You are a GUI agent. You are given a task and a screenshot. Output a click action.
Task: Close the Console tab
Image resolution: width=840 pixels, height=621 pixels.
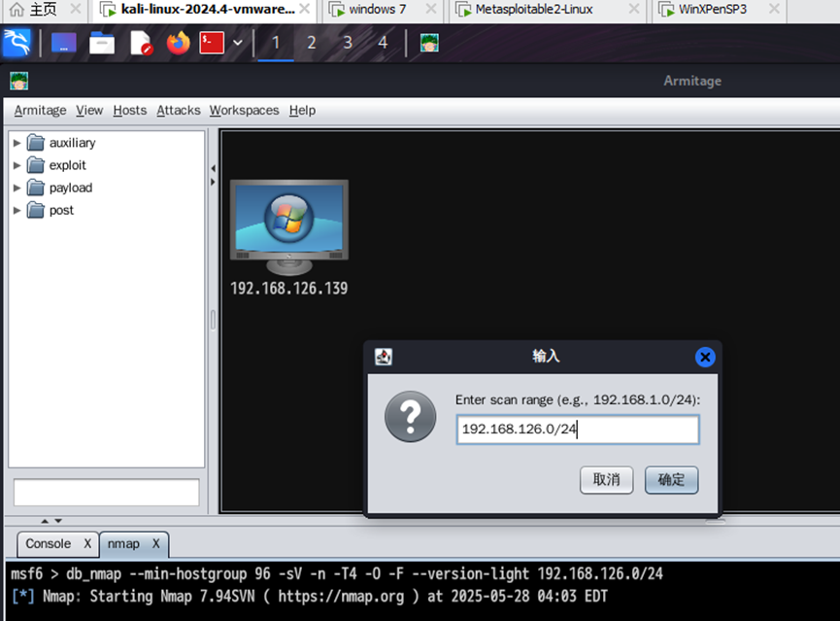(87, 544)
